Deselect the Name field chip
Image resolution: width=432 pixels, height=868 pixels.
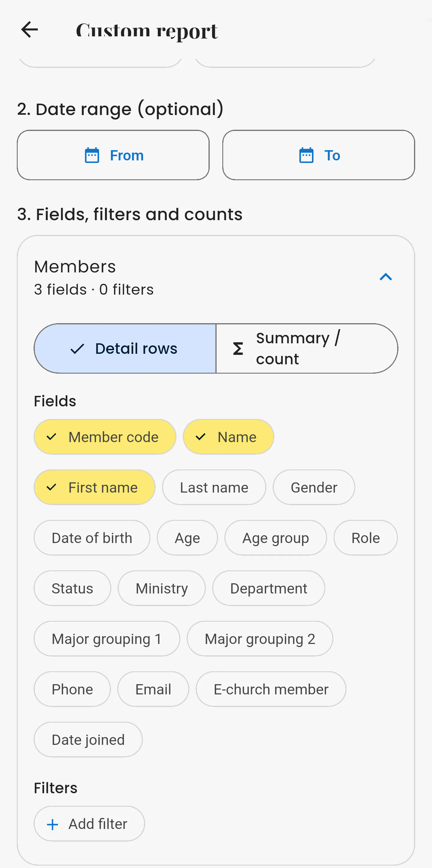tap(228, 437)
